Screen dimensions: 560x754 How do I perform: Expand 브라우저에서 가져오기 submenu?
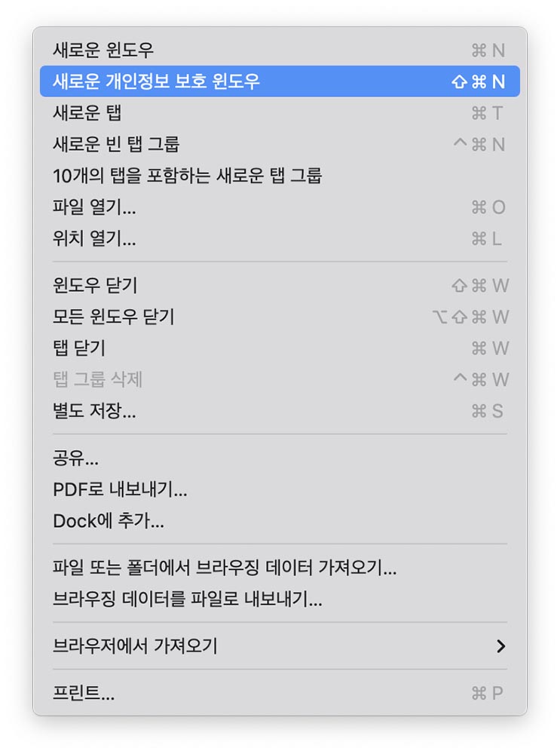[x=280, y=646]
